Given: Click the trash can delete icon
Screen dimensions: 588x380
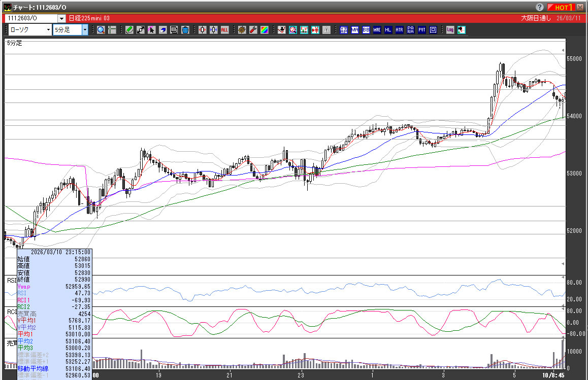Looking at the screenshot, I should coord(185,30).
